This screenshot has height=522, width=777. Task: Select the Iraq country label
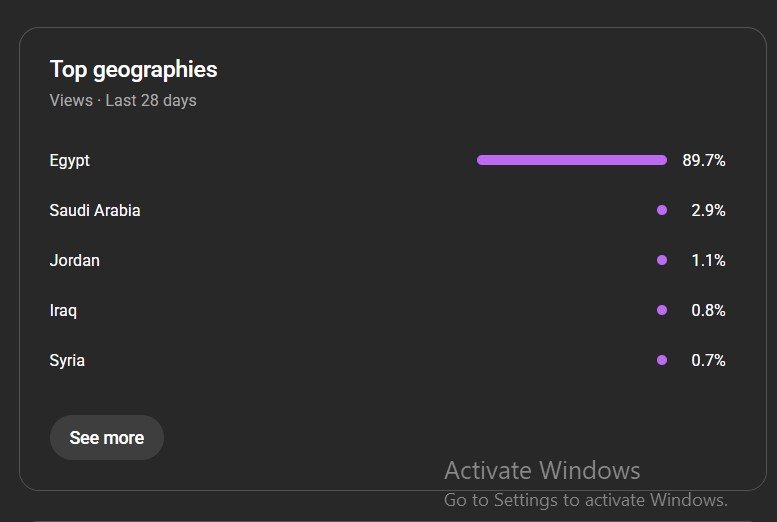(x=63, y=310)
